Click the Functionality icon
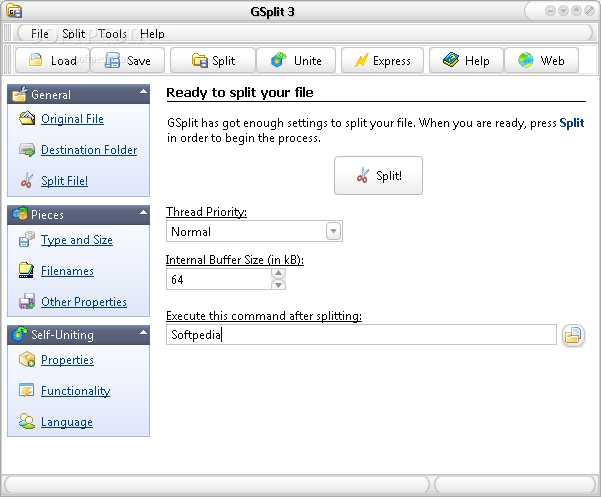 pos(26,390)
